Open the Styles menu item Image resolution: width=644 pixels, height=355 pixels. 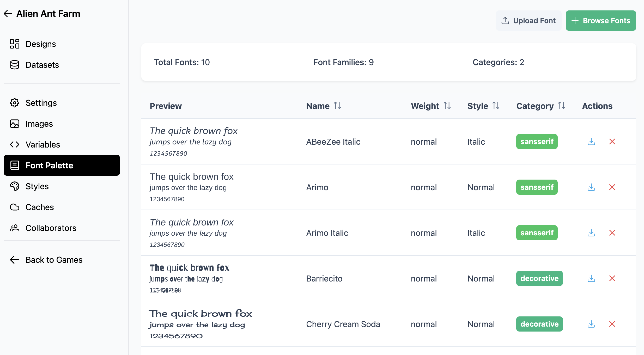[x=37, y=186]
